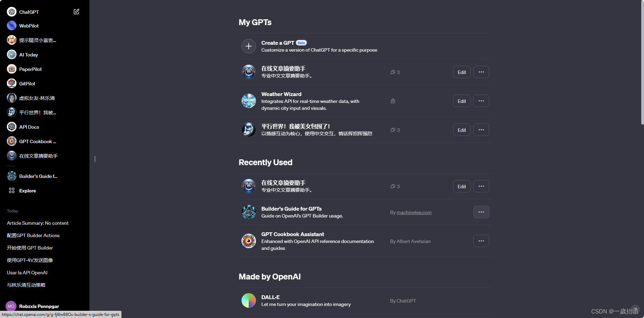The image size is (644, 318).
Task: Open more options menu for Weather Wizard
Action: (481, 101)
